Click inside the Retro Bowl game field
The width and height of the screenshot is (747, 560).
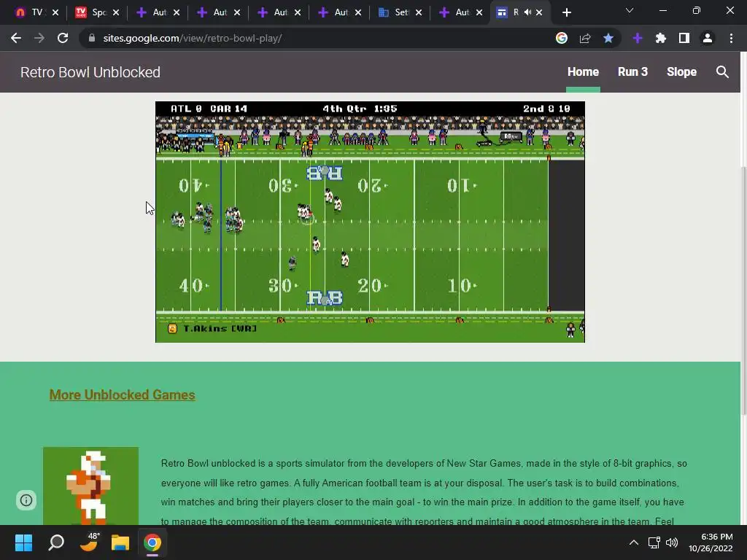pyautogui.click(x=370, y=222)
